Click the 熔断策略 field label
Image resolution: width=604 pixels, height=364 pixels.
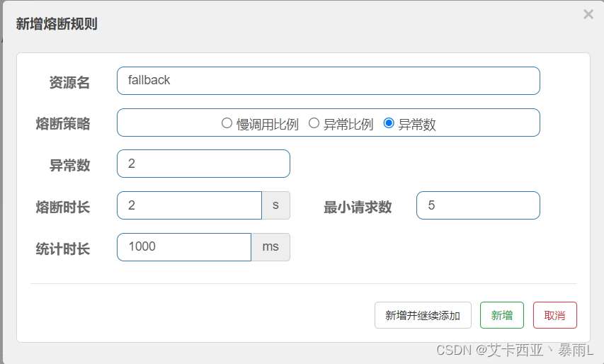pyautogui.click(x=63, y=124)
